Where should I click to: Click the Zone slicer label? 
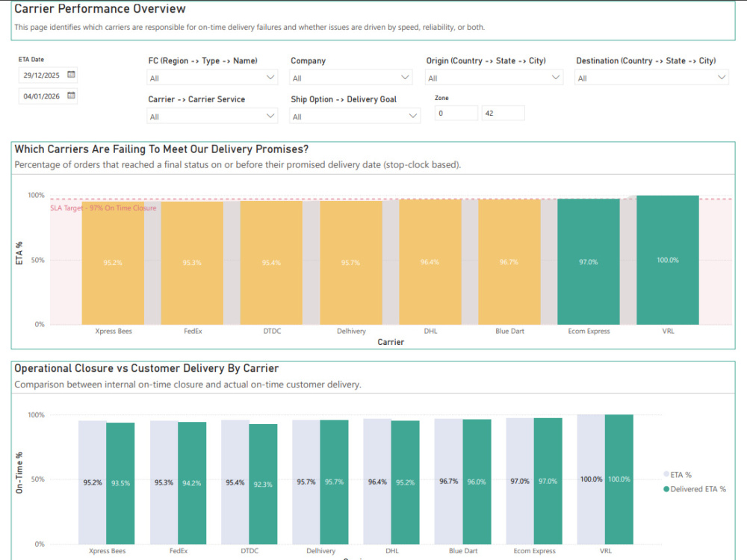441,98
